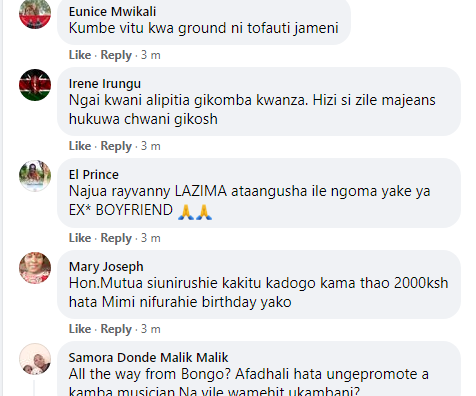Like Eunice Mwikali's comment

coord(80,55)
